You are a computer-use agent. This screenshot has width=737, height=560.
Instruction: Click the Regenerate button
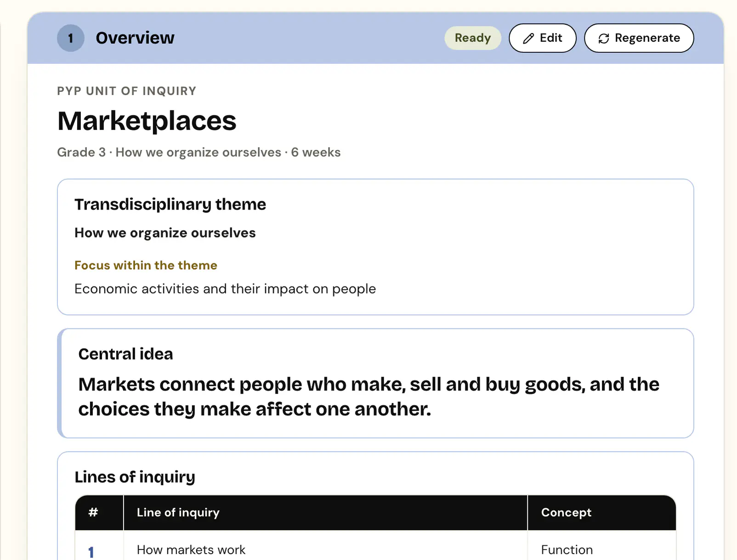coord(639,38)
